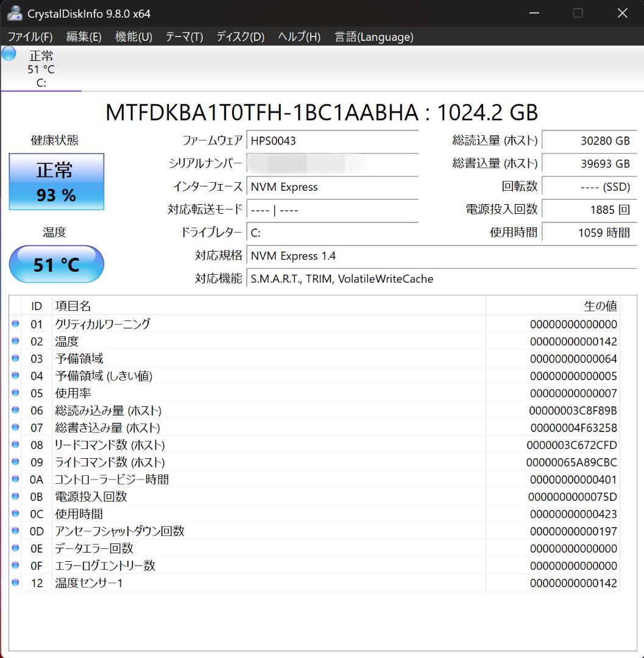The width and height of the screenshot is (644, 658).
Task: Click the drive letter field C:
Action: click(332, 233)
